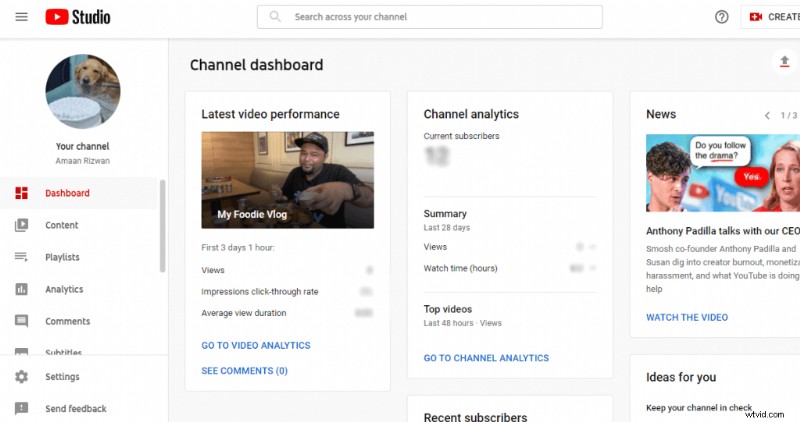Click WATCH THE VIDEO link
This screenshot has width=800, height=422.
coord(687,317)
